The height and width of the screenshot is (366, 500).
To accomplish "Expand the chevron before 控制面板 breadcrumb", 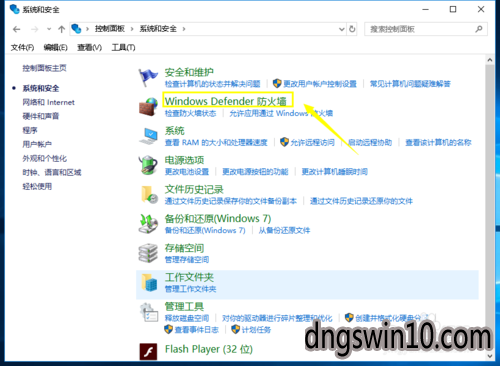I will 87,29.
